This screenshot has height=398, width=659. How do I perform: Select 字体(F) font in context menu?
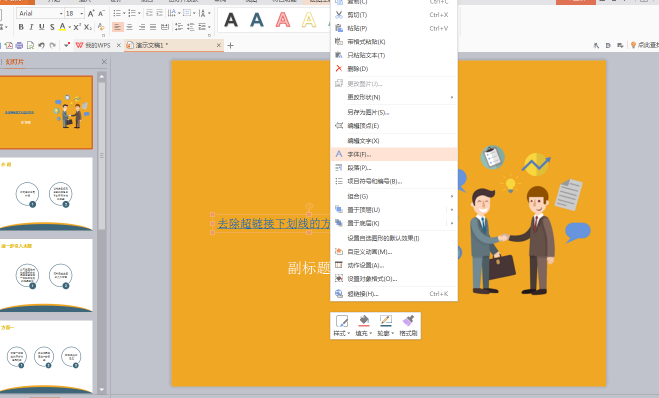coord(394,154)
